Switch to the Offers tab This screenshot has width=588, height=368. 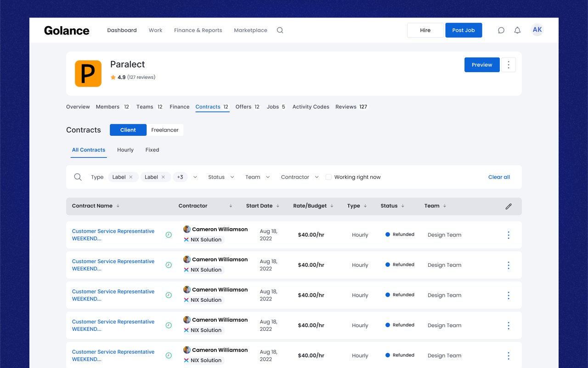tap(248, 107)
